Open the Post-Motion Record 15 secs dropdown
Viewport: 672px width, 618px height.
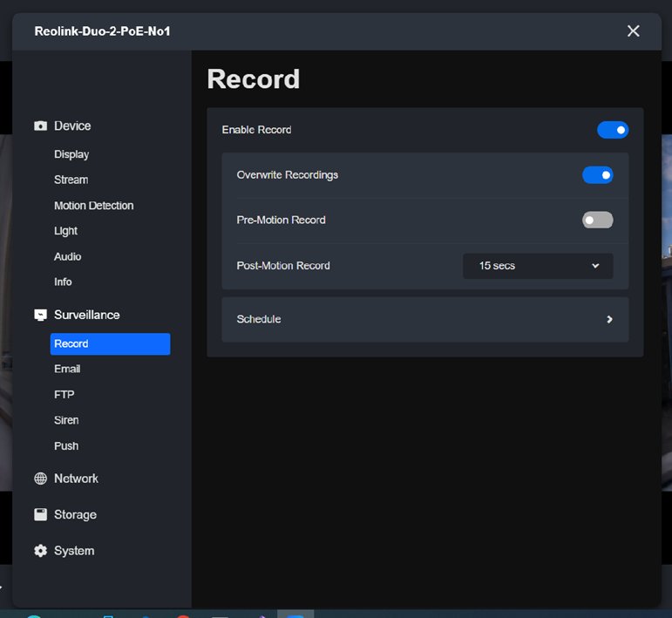pos(538,266)
